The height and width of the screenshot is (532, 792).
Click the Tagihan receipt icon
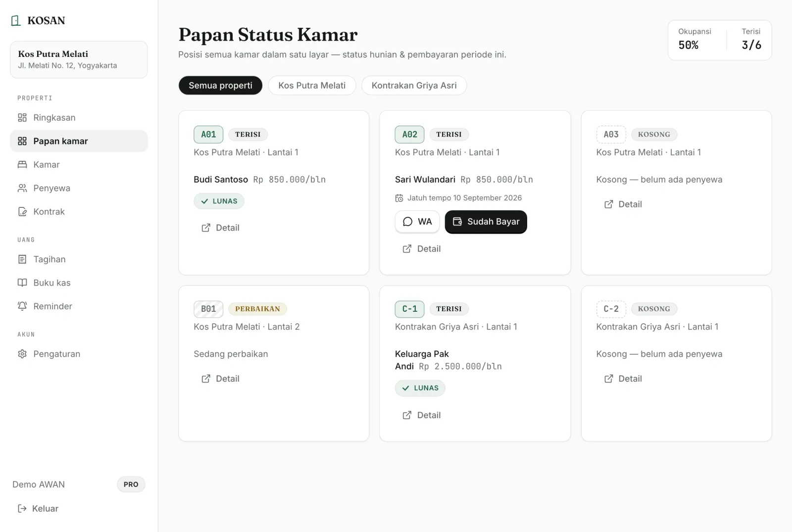22,259
